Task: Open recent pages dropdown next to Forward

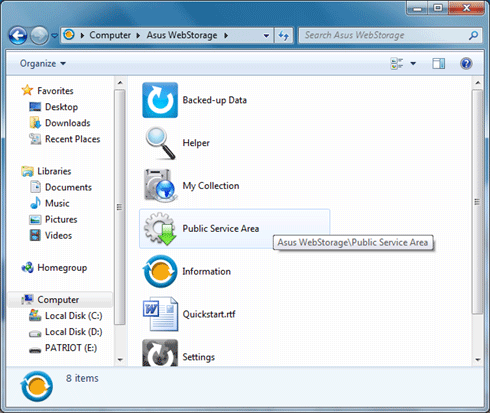Action: point(55,35)
